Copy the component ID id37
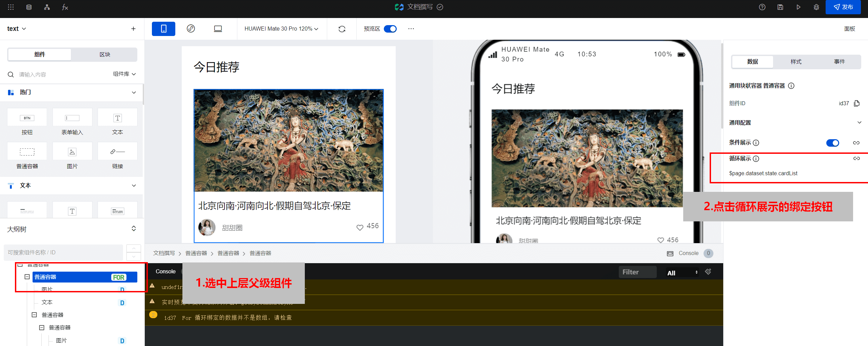 (x=857, y=103)
